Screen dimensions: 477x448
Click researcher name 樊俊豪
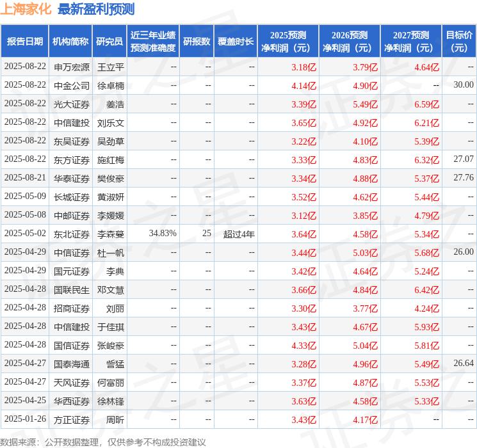pos(111,178)
